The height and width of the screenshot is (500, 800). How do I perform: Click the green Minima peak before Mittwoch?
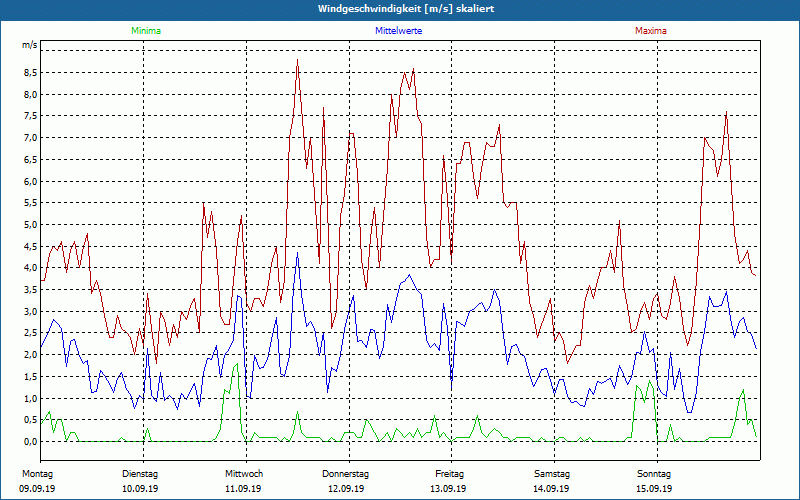pyautogui.click(x=237, y=364)
